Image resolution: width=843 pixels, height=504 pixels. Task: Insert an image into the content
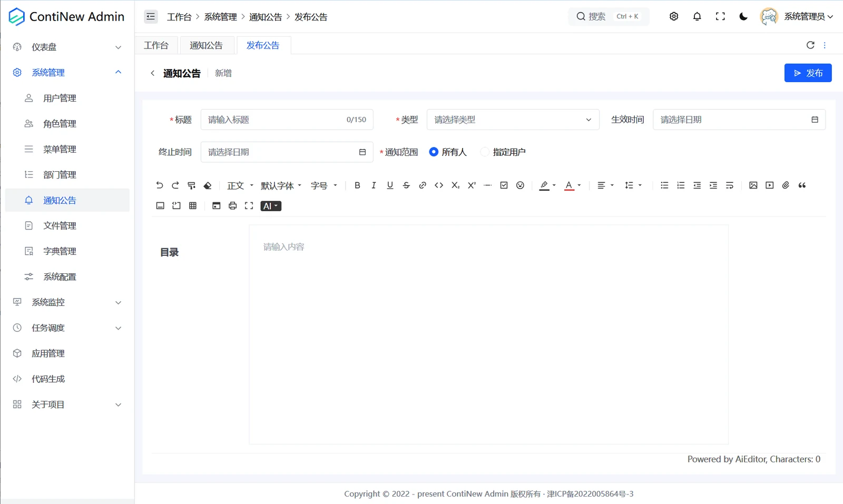click(x=753, y=185)
